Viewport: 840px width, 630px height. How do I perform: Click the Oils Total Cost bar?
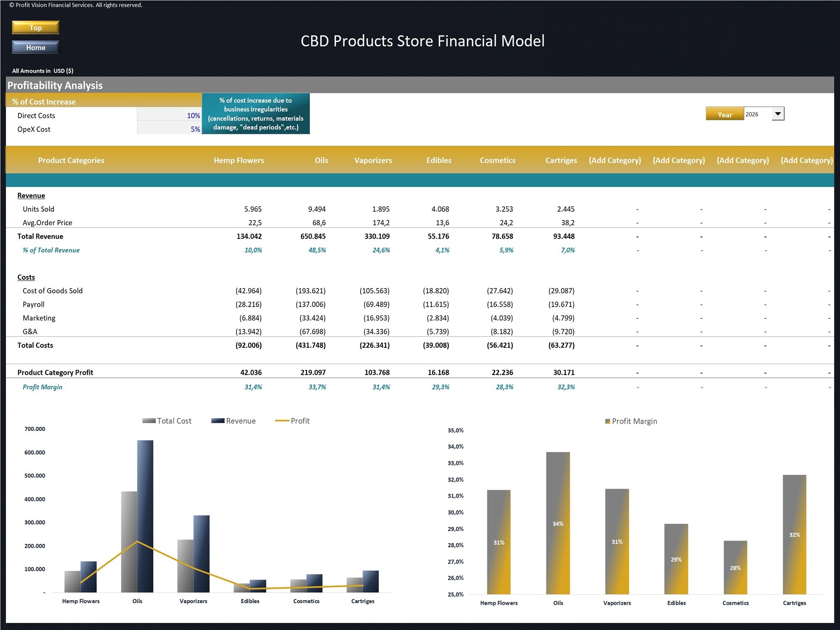129,542
